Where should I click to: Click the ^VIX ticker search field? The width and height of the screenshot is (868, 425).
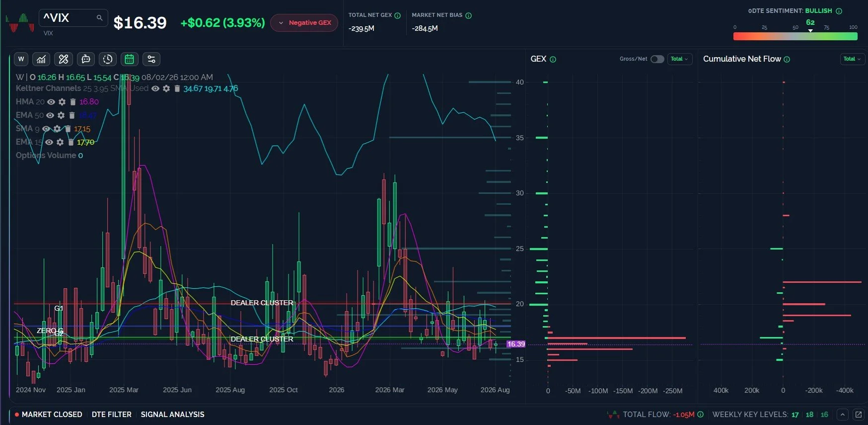[73, 18]
